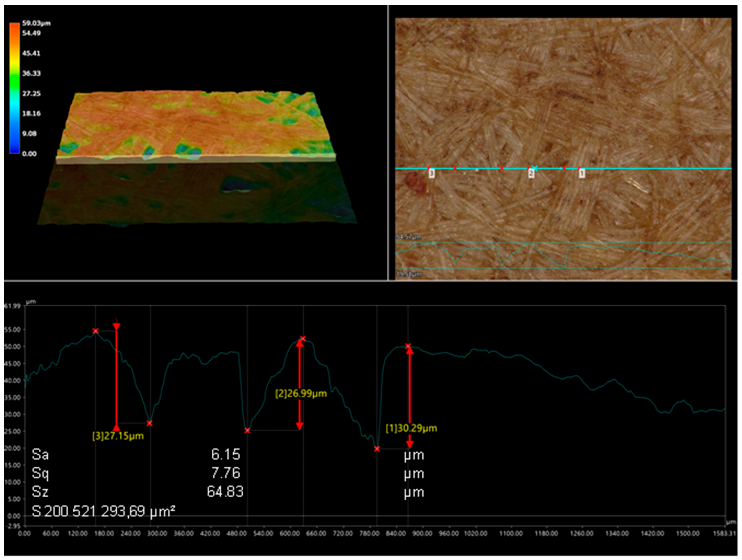The width and height of the screenshot is (742, 560).
Task: Select the 3D surface topography model
Action: 196,126
